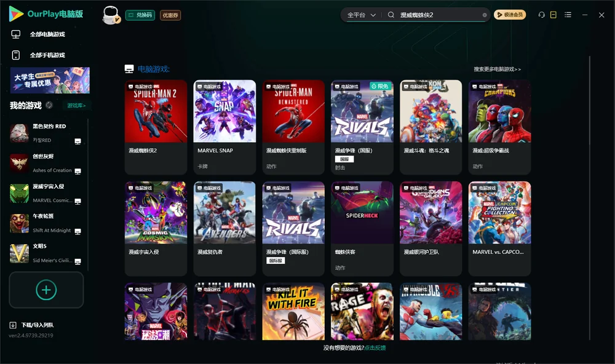Image resolution: width=615 pixels, height=364 pixels.
Task: Select 文明5 in my games list
Action: point(46,253)
